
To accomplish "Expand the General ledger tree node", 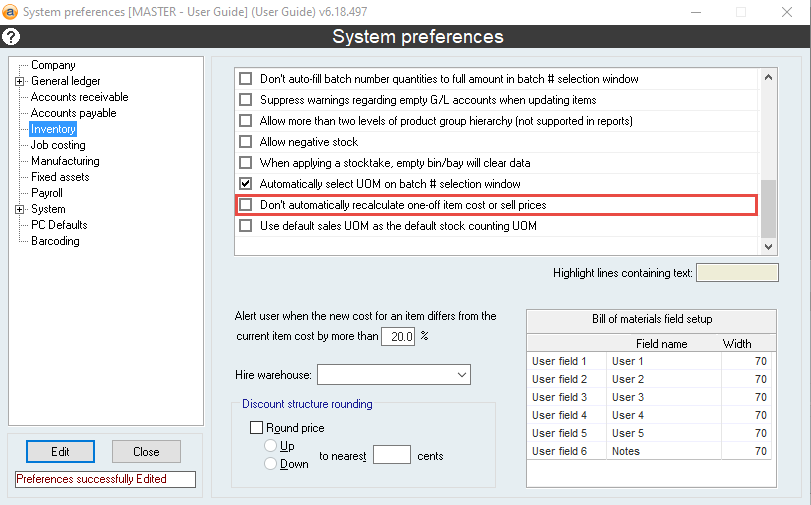I will tap(19, 81).
